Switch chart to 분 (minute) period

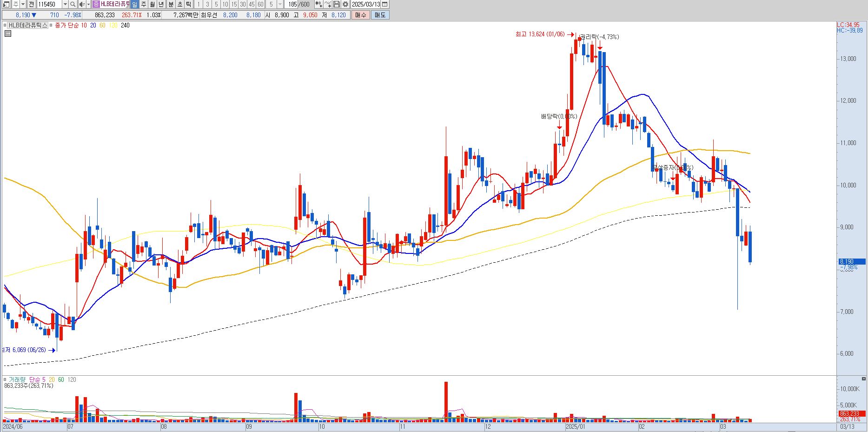click(x=171, y=4)
